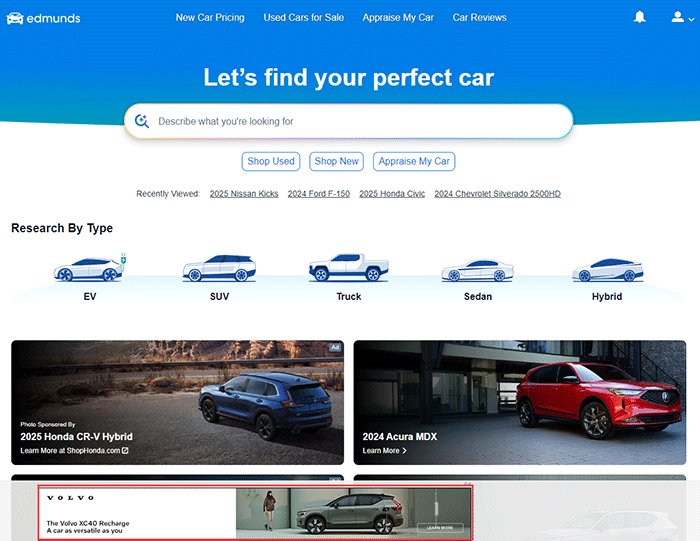Select the Hybrid car type icon
The width and height of the screenshot is (700, 541).
(x=608, y=270)
